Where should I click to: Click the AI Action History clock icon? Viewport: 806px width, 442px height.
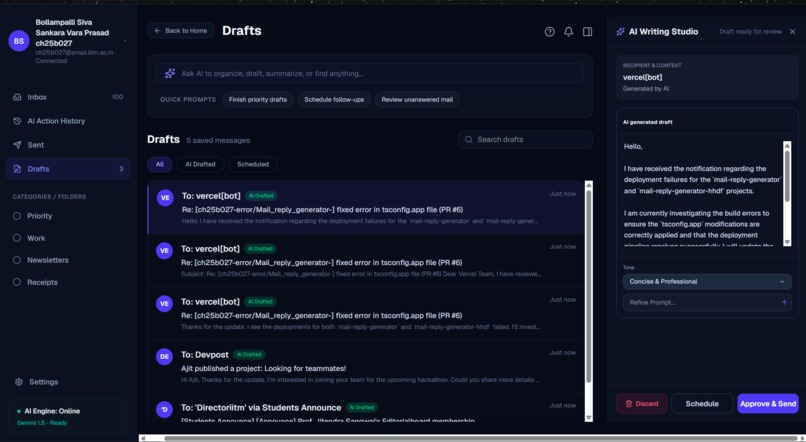[17, 121]
